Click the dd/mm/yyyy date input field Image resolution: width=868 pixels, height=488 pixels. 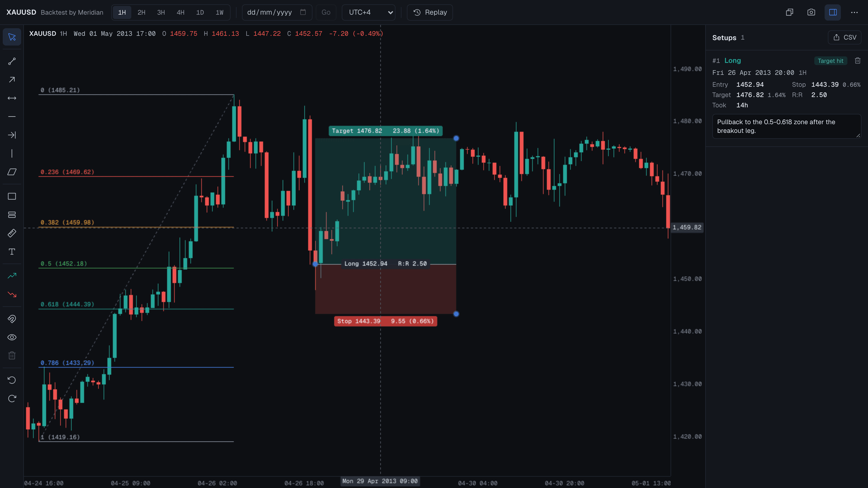pyautogui.click(x=277, y=12)
